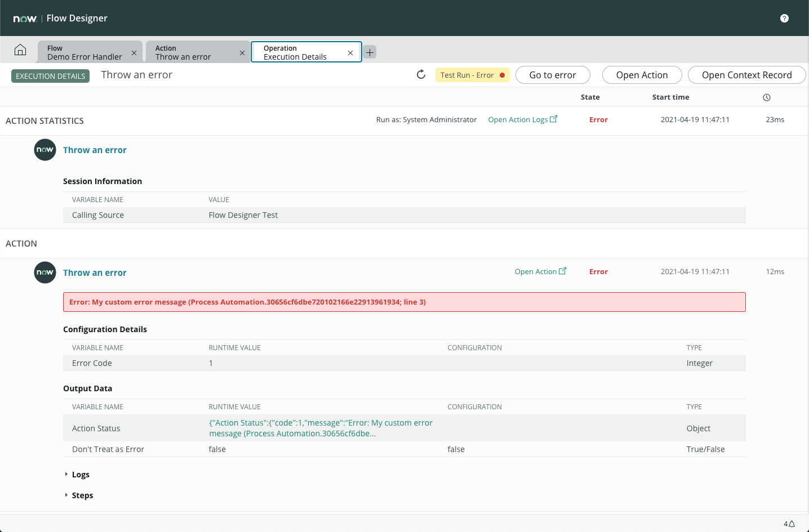Open the Throw an error link under Action Statistics
This screenshot has height=532, width=809.
95,150
